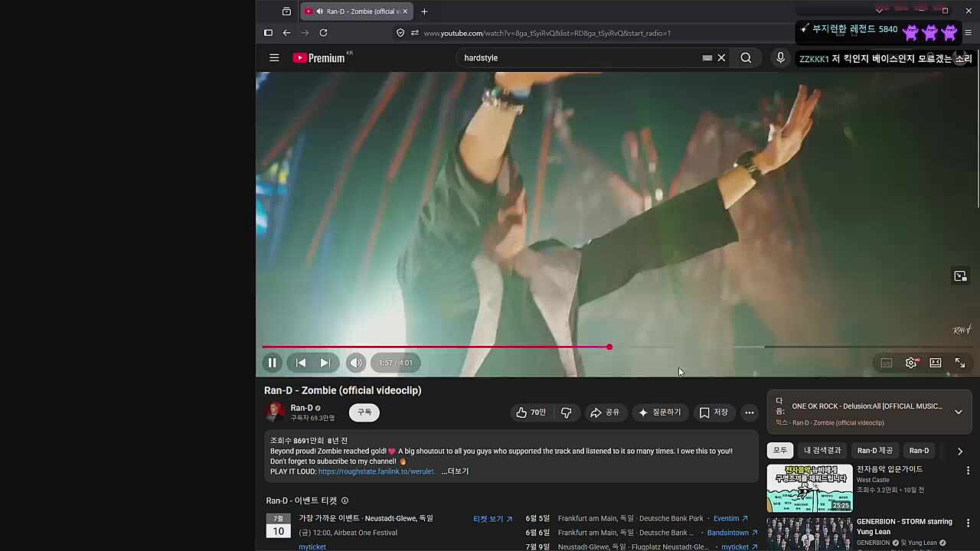The width and height of the screenshot is (980, 551).
Task: Mute the video volume
Action: pos(356,363)
